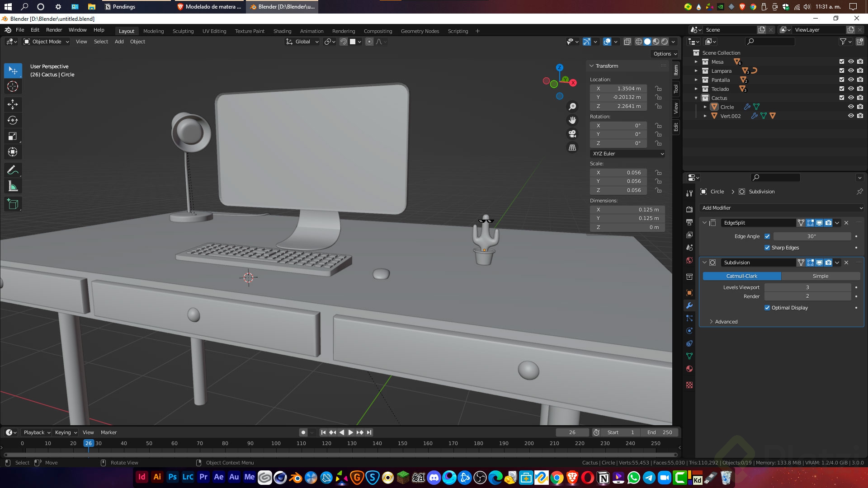The image size is (868, 488).
Task: Switch to the Shading workspace tab
Action: [x=282, y=31]
